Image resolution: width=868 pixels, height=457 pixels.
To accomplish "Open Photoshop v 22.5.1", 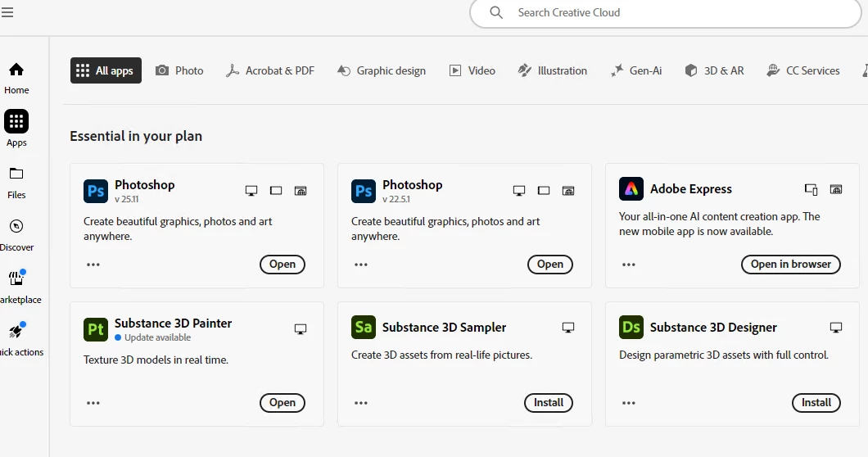I will pos(550,265).
